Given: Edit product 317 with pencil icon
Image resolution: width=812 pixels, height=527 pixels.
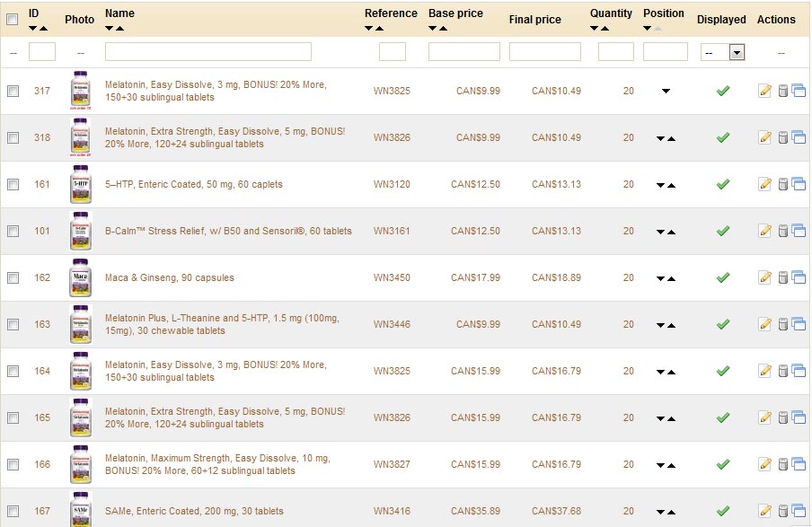Looking at the screenshot, I should pyautogui.click(x=765, y=91).
